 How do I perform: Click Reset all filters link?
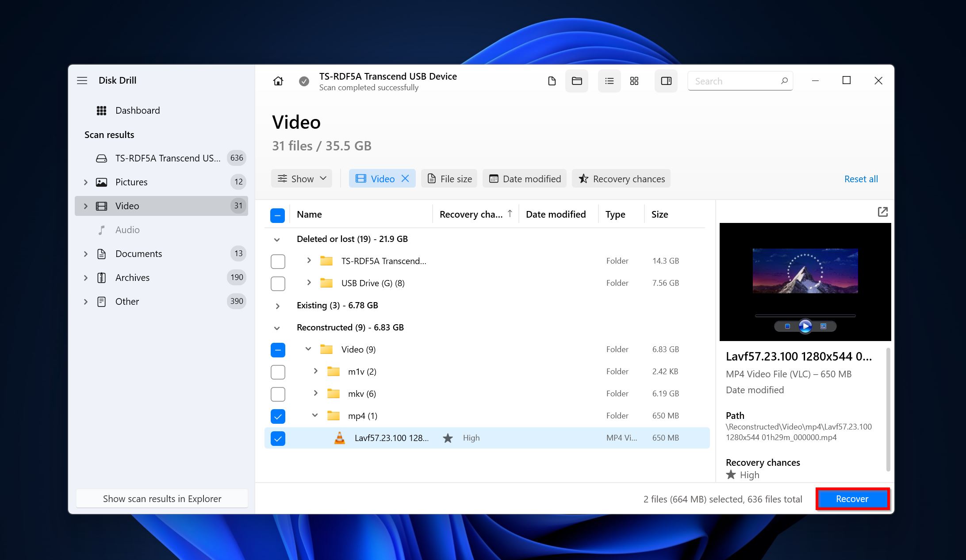point(861,179)
